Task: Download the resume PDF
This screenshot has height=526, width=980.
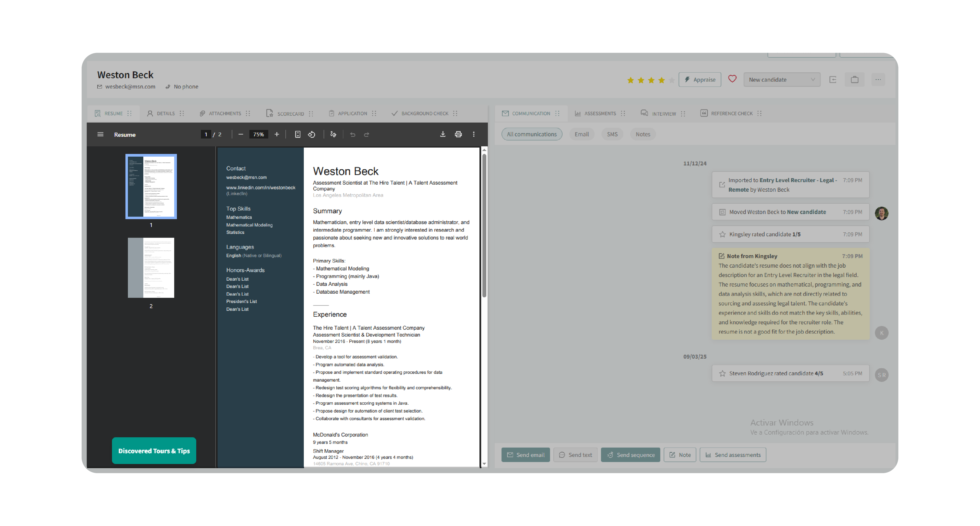Action: coord(442,134)
